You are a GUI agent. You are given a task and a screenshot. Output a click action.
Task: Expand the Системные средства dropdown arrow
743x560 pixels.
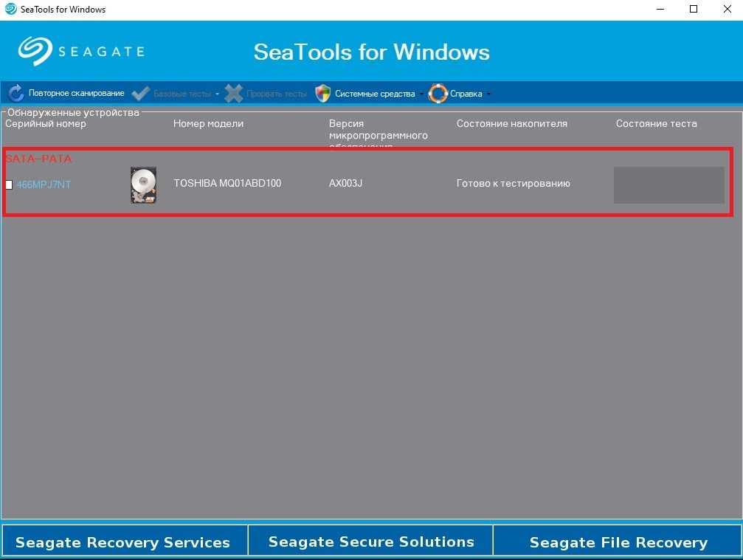[x=421, y=94]
